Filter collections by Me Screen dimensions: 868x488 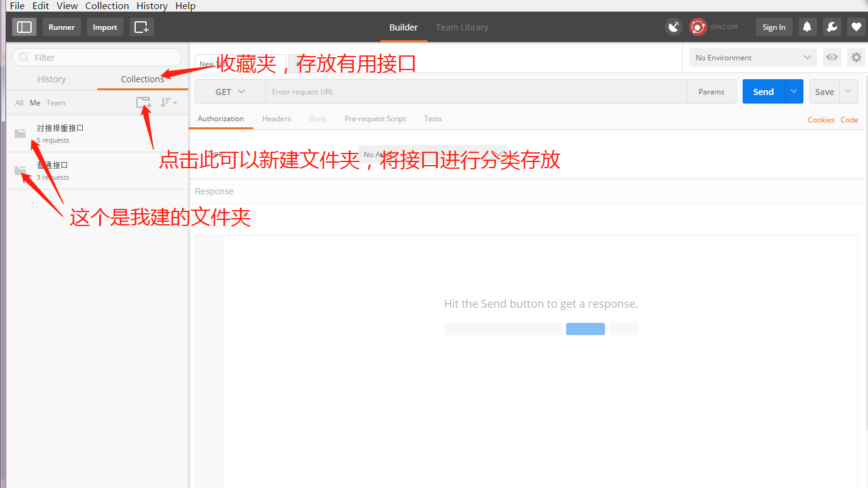[x=35, y=103]
